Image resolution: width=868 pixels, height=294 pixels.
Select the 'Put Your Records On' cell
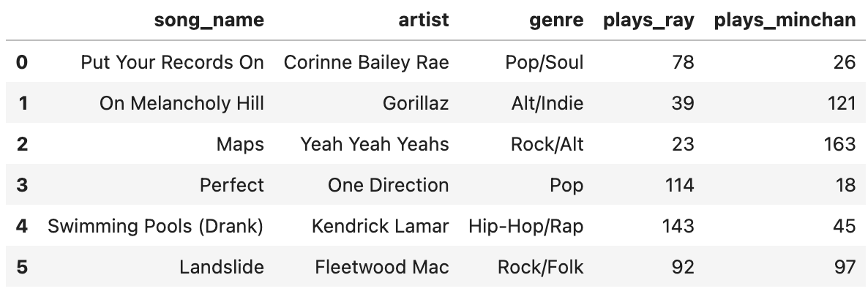click(x=173, y=62)
